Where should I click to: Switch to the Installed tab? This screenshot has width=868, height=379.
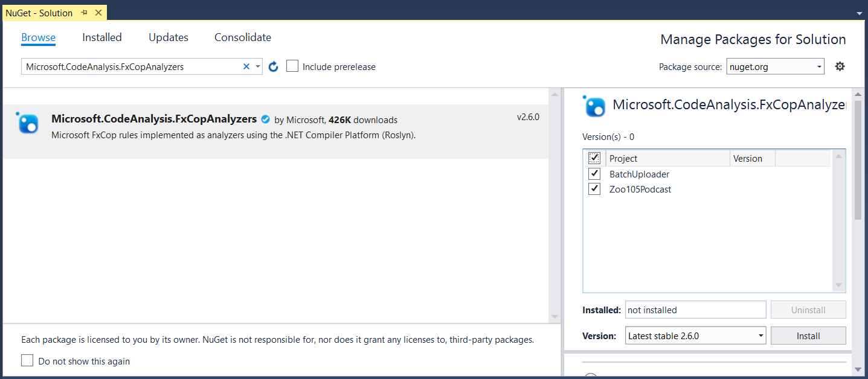click(x=101, y=37)
